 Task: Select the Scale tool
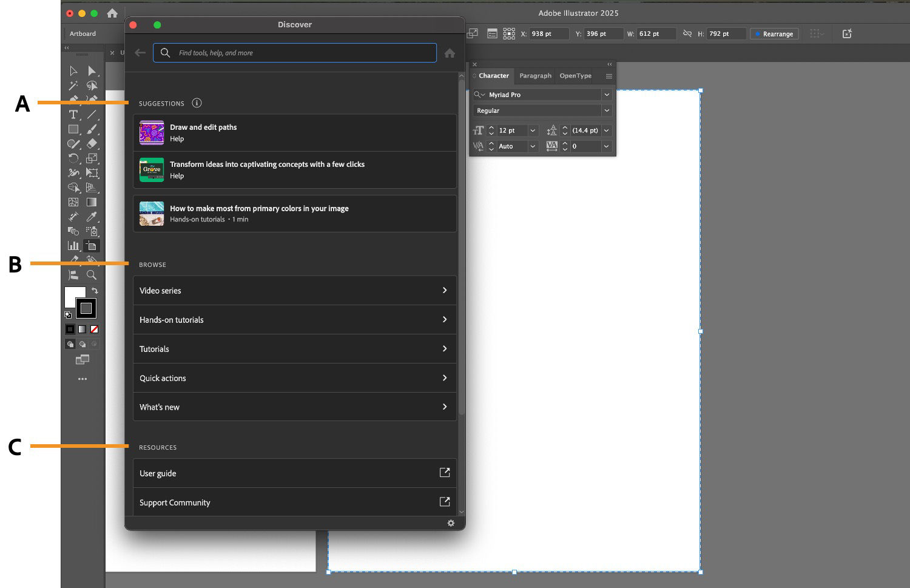pos(92,158)
